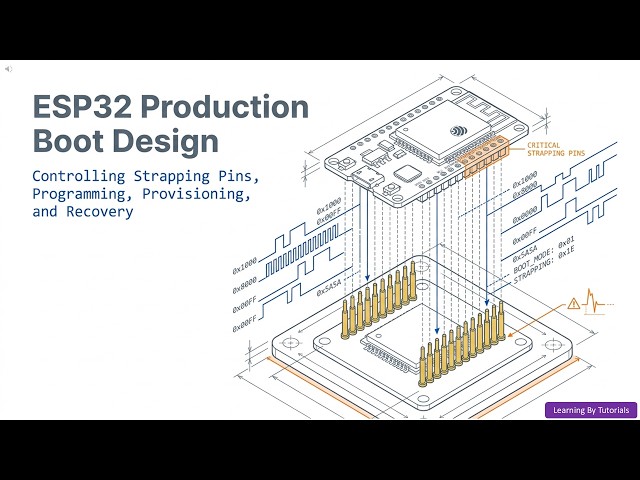Click the orange warning triangle icon
The width and height of the screenshot is (640, 480).
pyautogui.click(x=573, y=303)
